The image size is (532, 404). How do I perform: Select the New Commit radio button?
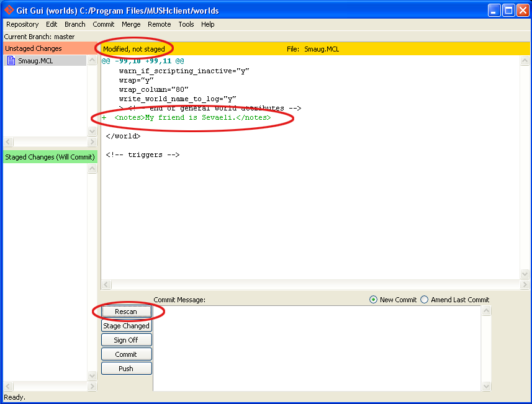[x=373, y=300]
